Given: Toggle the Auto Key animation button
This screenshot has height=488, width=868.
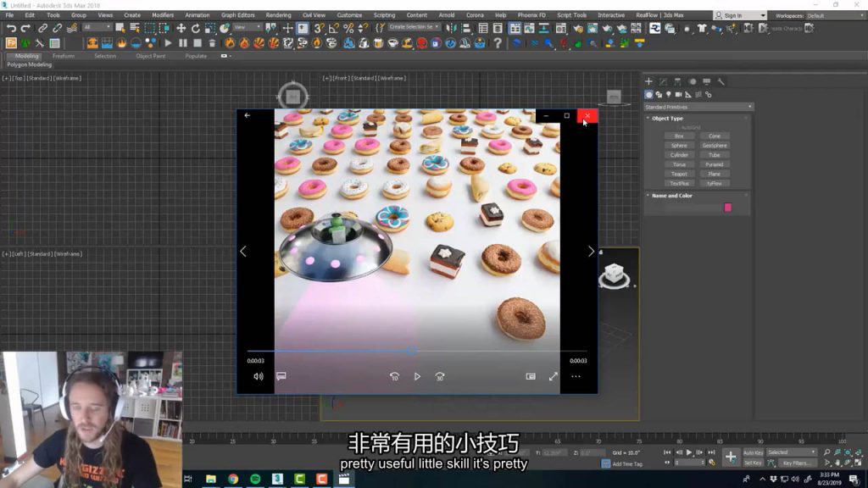Looking at the screenshot, I should 753,452.
